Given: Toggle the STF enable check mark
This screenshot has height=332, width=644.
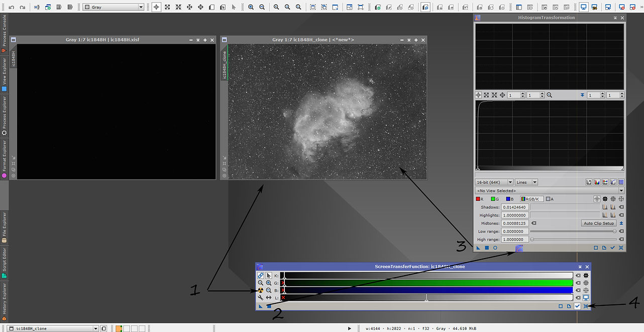Looking at the screenshot, I should 578,306.
